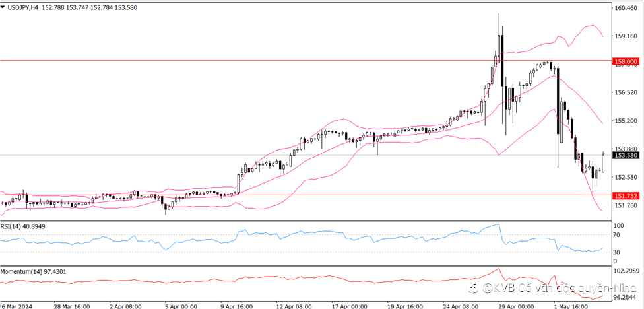Click the RSI scale level 70

(618, 235)
